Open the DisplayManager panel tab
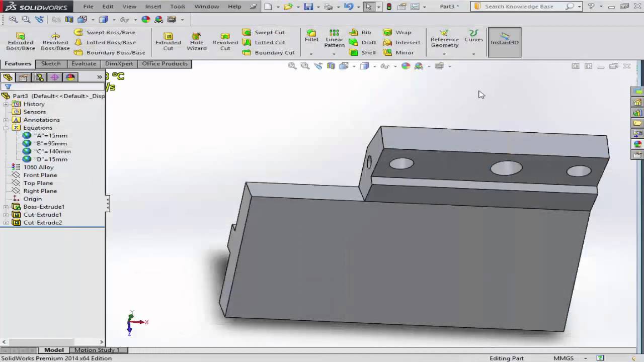 point(70,77)
